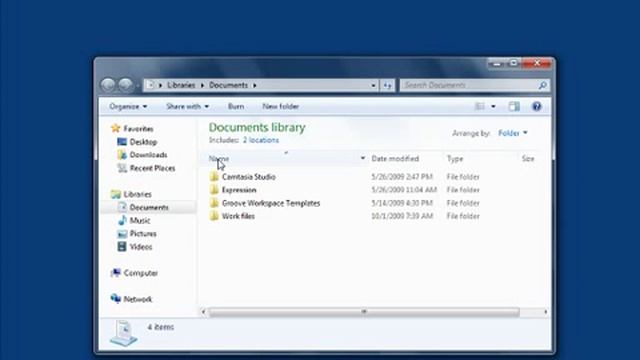Click the Music note icon

click(122, 220)
